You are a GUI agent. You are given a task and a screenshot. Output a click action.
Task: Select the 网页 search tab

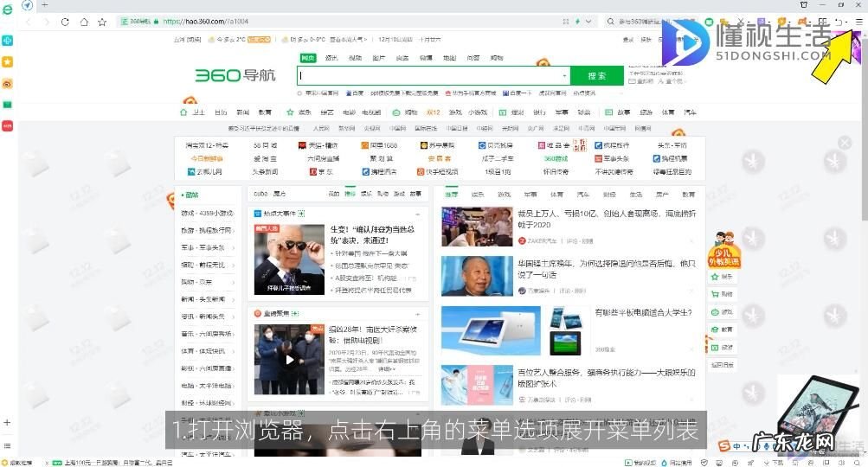click(x=308, y=58)
